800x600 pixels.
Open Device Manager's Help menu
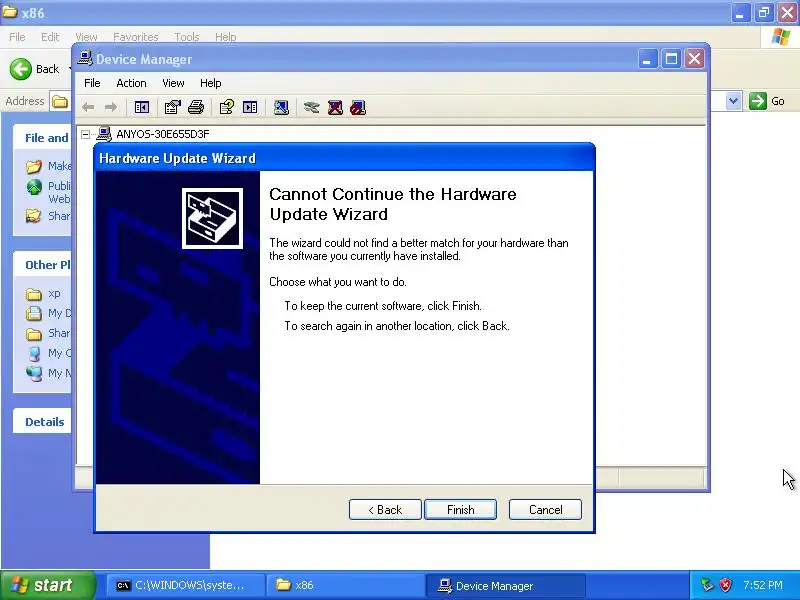click(x=210, y=83)
